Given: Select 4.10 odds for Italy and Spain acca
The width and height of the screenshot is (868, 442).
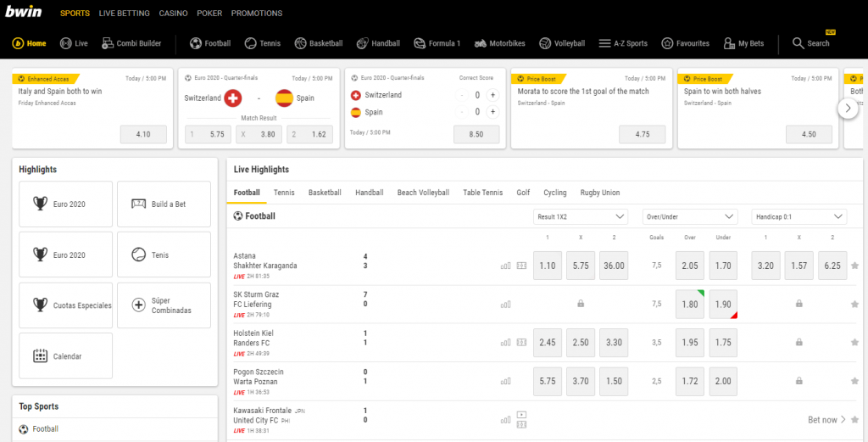Looking at the screenshot, I should pyautogui.click(x=143, y=135).
